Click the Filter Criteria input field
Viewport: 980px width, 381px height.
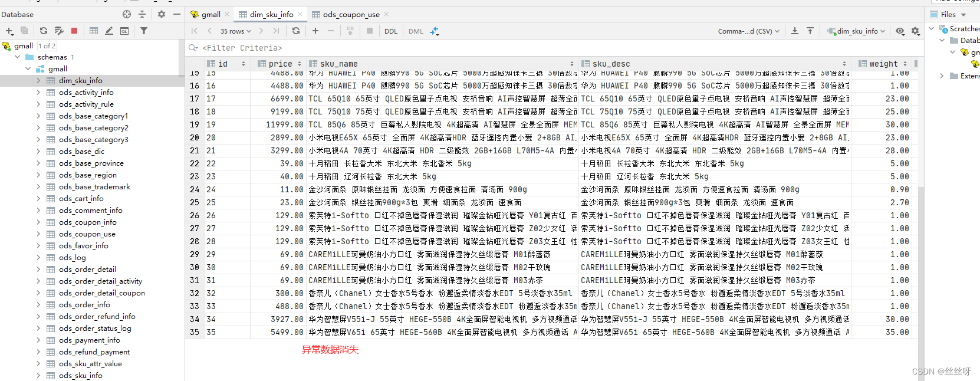554,48
